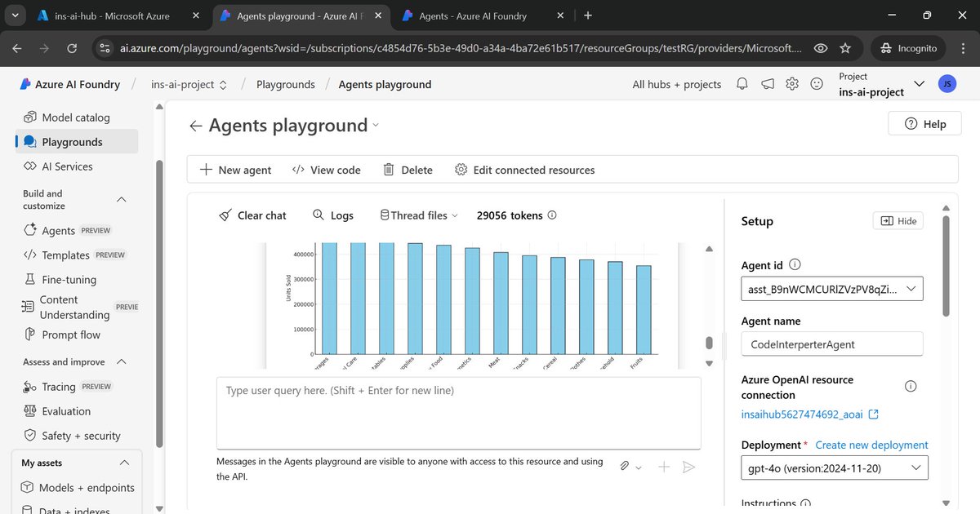Open Edit connected resources
980x514 pixels.
tap(524, 170)
